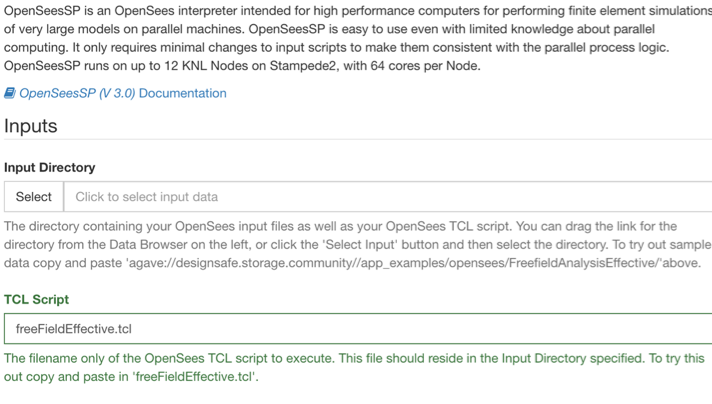
Task: Open the OpenSeesSP (V 3.0) Documentation link
Action: 115,93
